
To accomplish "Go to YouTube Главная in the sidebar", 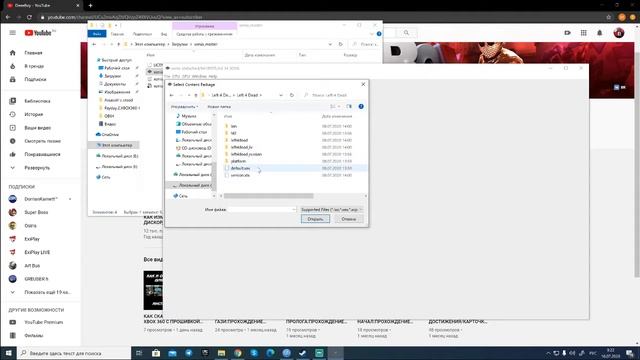I will [x=33, y=53].
